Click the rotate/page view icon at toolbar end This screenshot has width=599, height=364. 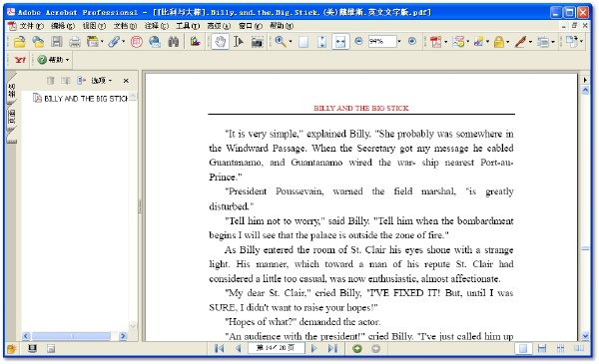pos(571,41)
